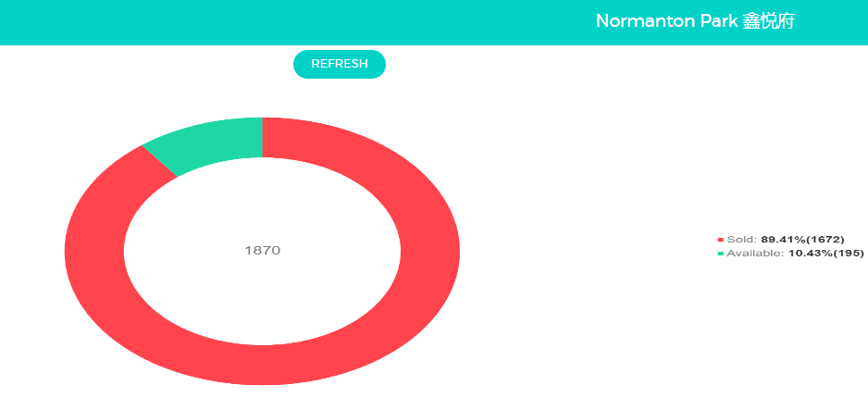Select the 1870 total in donut center
The image size is (868, 410).
pyautogui.click(x=262, y=251)
